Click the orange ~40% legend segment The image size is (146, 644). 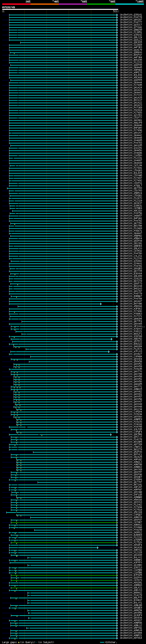click(x=45, y=4)
